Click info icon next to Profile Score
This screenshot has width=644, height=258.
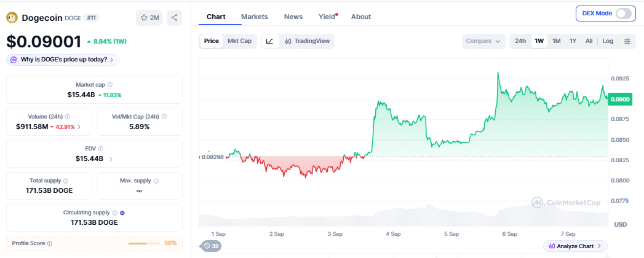click(50, 244)
